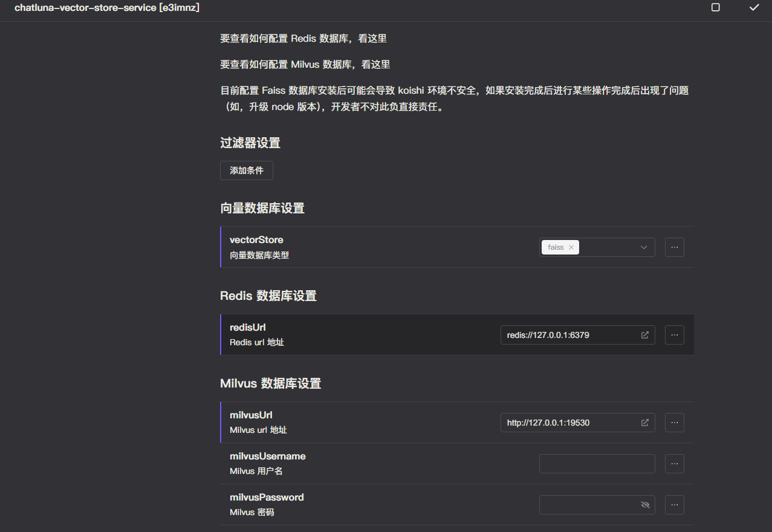772x532 pixels.
Task: Click the 添加条件 filter button
Action: [246, 170]
